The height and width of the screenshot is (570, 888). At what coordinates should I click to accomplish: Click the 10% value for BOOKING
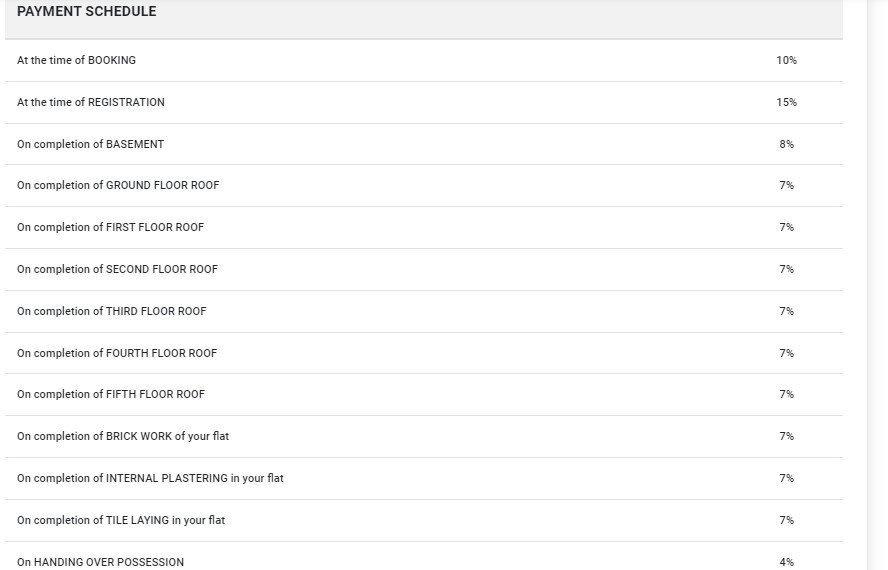pyautogui.click(x=786, y=60)
